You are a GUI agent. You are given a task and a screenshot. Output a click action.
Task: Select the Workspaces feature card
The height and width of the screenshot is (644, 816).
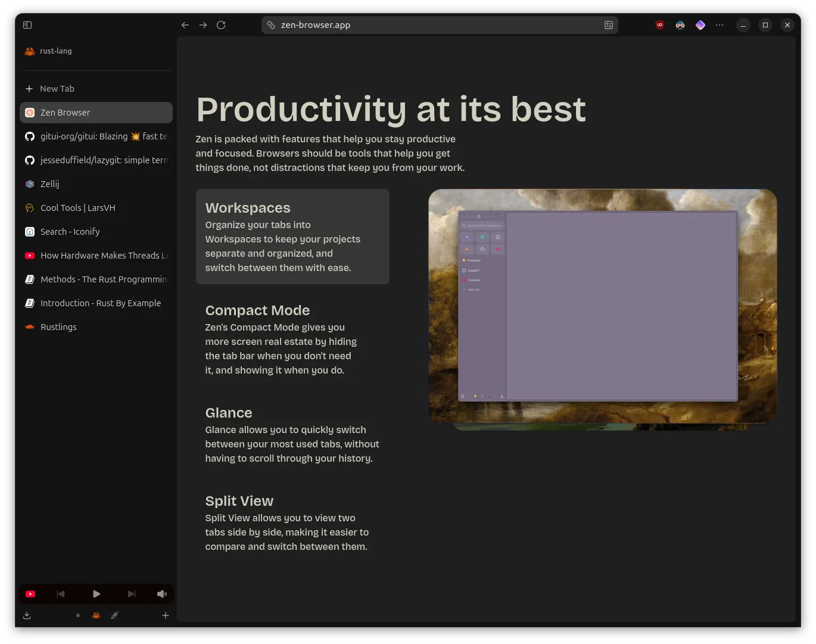(292, 237)
